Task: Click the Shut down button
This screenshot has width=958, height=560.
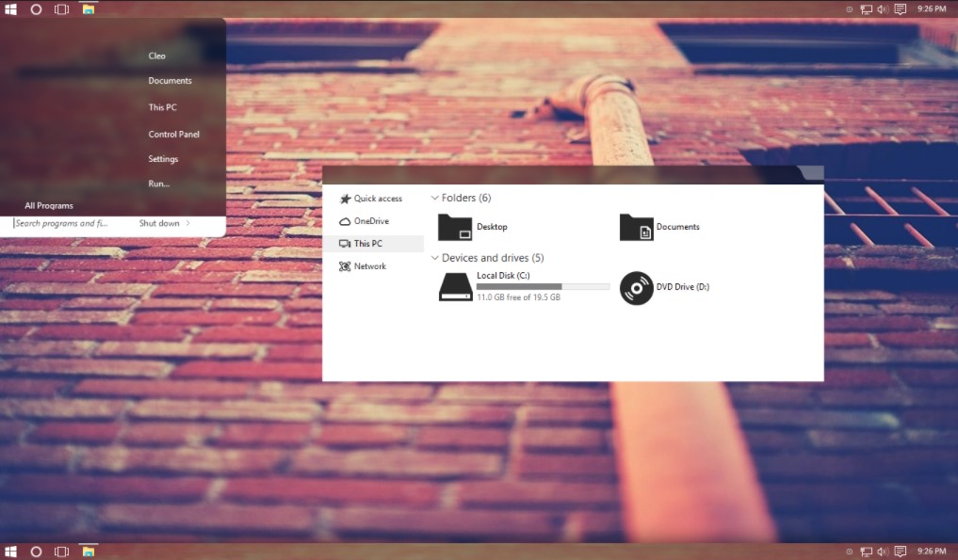Action: coord(158,223)
